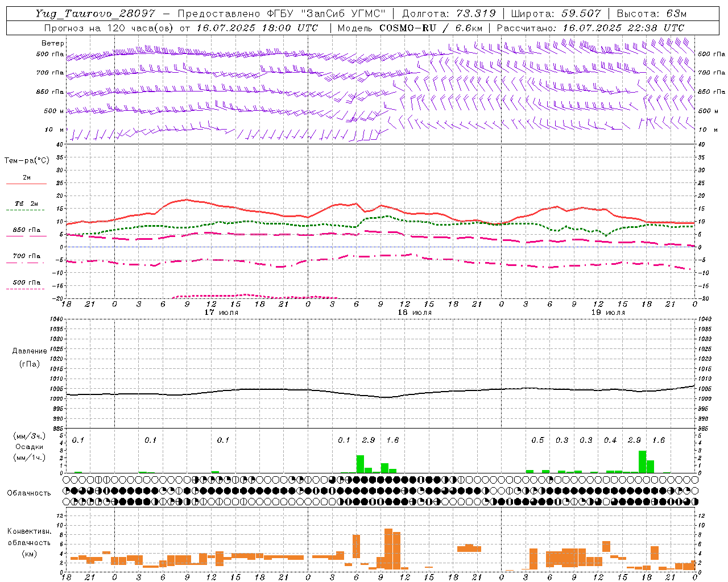Viewport: 728px width, 582px height.
Task: Select the provider text ФГБУ "ЗапСиб УГМС"
Action: pos(326,14)
